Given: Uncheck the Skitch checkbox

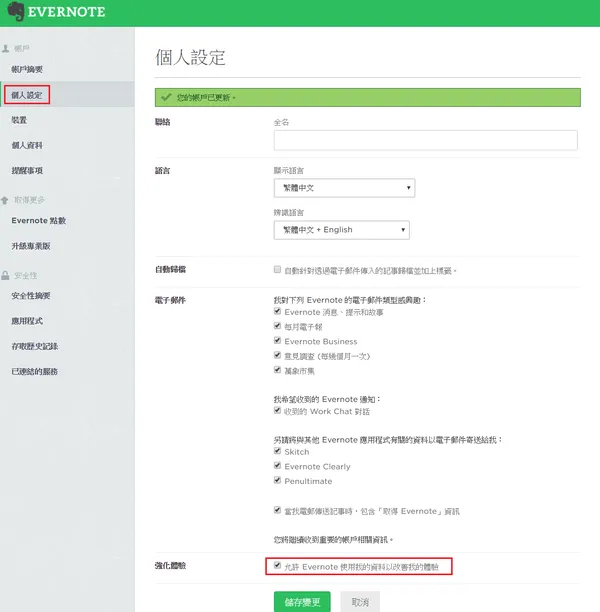Looking at the screenshot, I should [x=277, y=451].
